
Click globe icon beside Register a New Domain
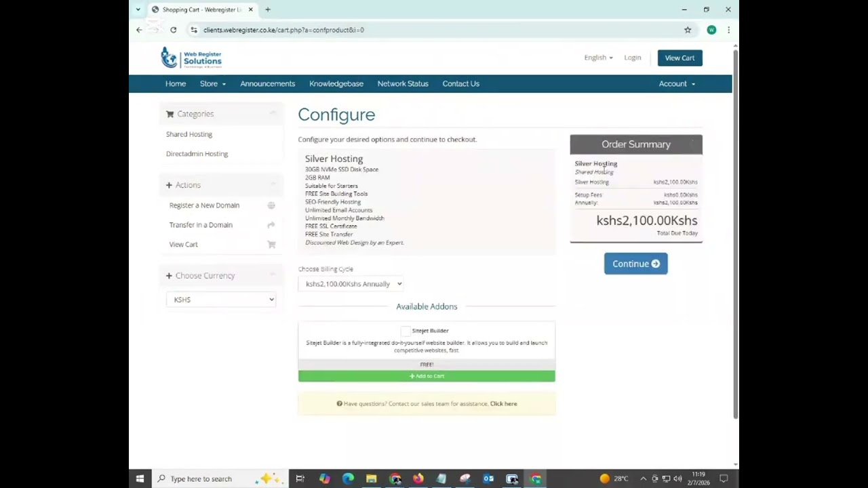pos(271,205)
